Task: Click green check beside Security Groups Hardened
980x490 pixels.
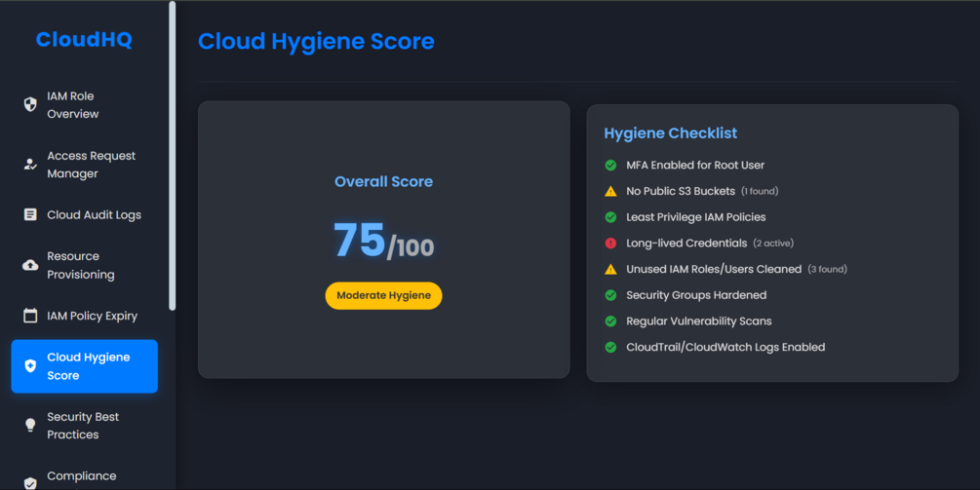Action: click(x=610, y=295)
